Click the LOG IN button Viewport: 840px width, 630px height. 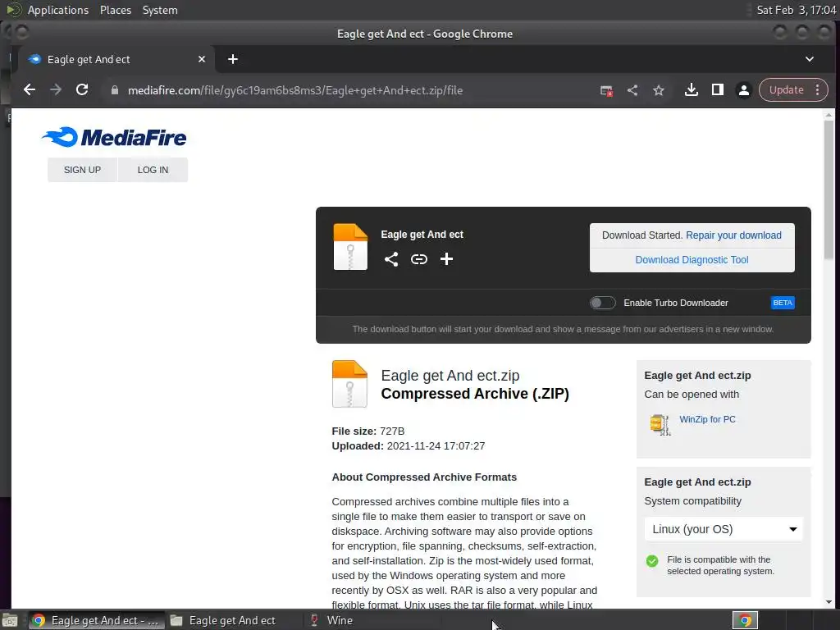click(153, 170)
